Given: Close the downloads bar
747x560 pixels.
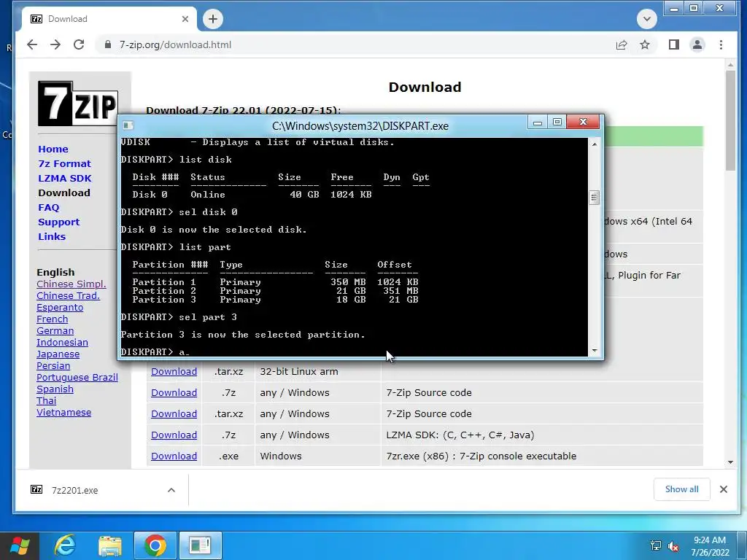Looking at the screenshot, I should coord(723,489).
